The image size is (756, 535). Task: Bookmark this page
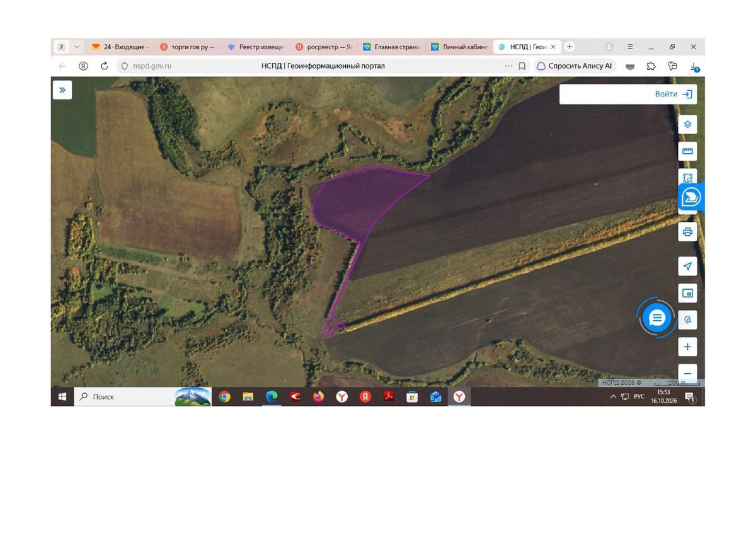[x=522, y=66]
